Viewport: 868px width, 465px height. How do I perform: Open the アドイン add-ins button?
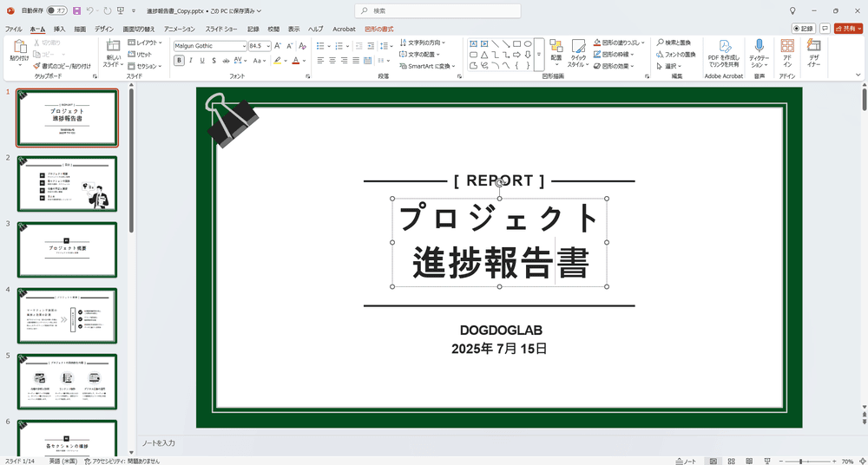787,54
